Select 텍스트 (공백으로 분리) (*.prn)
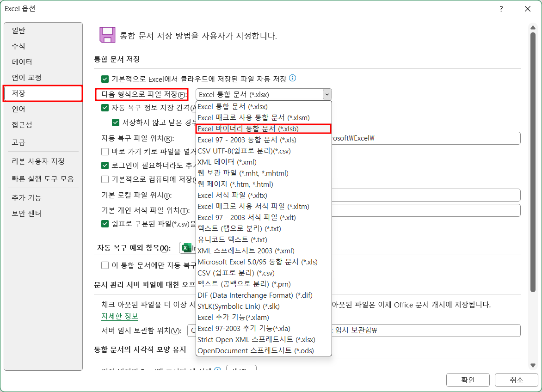Screen dimensions: 542x392 (x=264, y=284)
